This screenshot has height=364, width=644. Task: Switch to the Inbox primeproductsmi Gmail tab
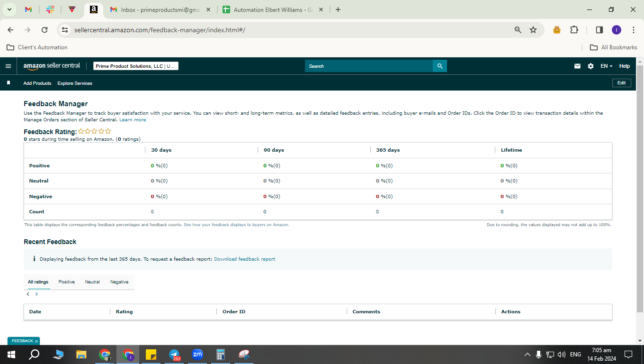click(159, 9)
